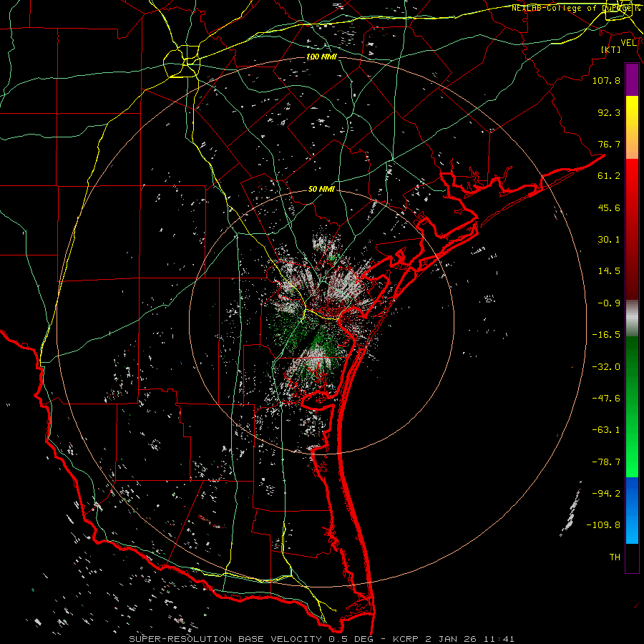Pick the blue segment of the color bar
Image resolution: width=644 pixels, height=644 pixels.
[x=632, y=511]
